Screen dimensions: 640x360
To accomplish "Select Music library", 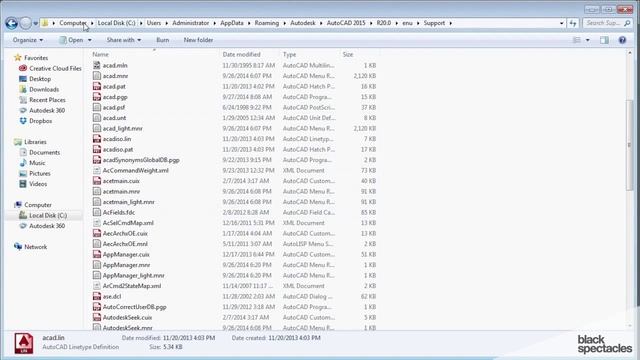I will tap(37, 163).
